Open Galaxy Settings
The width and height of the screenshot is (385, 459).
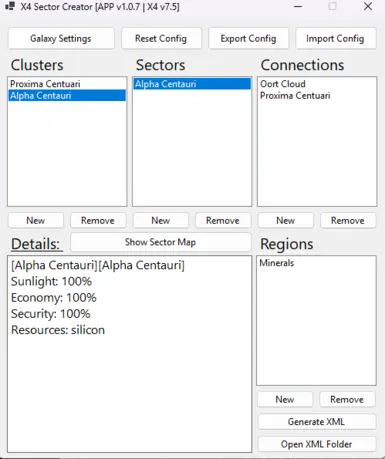(x=61, y=39)
